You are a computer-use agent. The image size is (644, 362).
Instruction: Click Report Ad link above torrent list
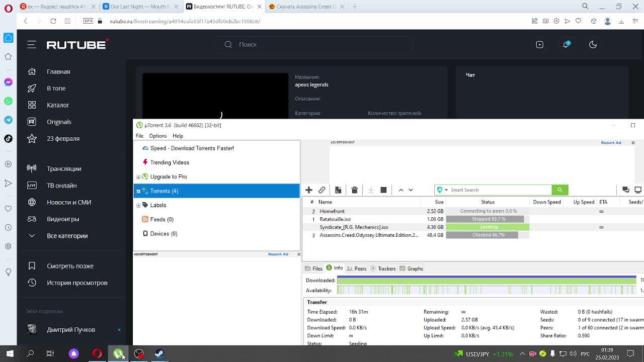(611, 143)
